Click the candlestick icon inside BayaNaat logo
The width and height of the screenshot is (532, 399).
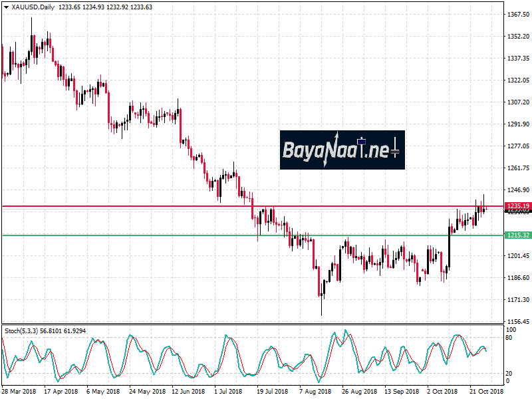tap(362, 140)
